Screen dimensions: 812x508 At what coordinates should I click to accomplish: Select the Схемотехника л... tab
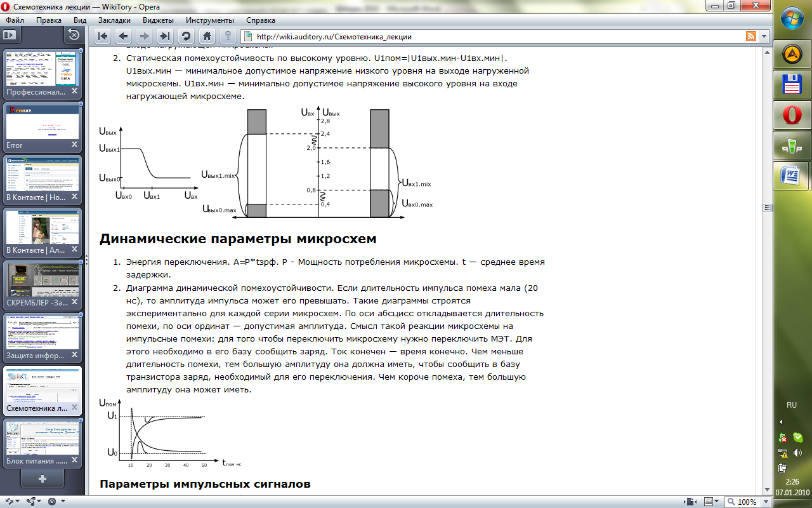[x=42, y=390]
